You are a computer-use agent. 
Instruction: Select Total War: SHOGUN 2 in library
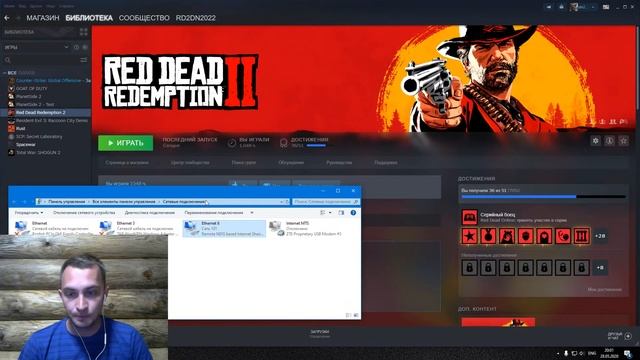click(34, 153)
